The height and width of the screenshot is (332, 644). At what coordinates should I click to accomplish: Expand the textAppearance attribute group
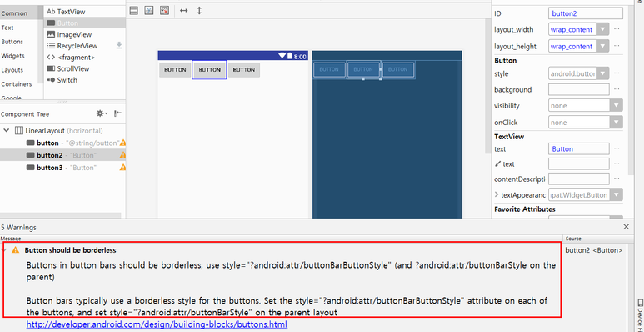click(x=497, y=194)
